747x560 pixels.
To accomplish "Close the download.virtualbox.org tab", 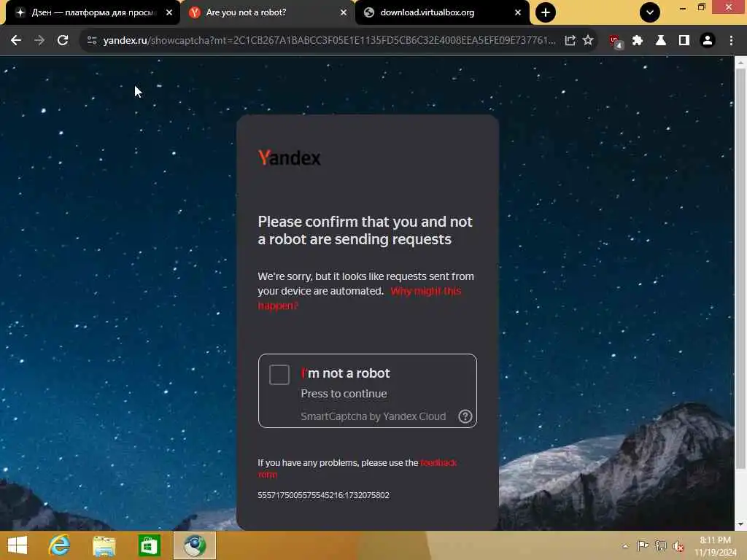I will click(x=518, y=12).
